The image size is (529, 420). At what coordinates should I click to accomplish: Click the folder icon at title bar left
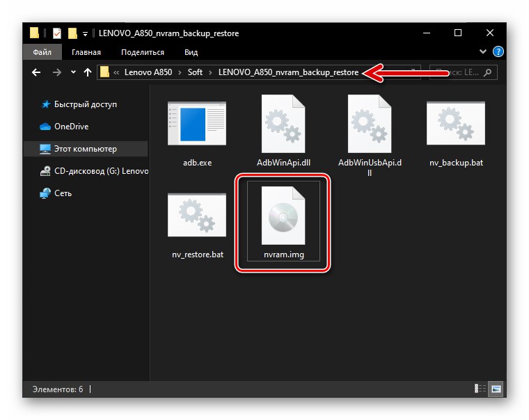(34, 33)
